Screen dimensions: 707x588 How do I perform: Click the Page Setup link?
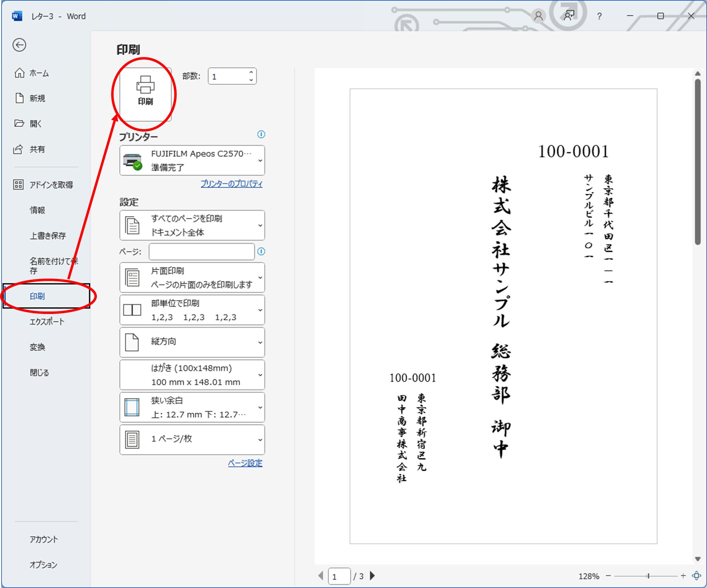[x=245, y=463]
